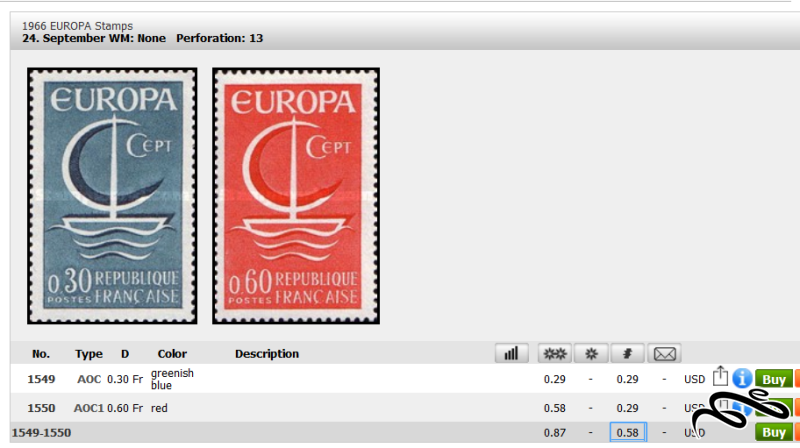Click the Perforation: 13 text
This screenshot has height=448, width=800.
click(x=219, y=38)
